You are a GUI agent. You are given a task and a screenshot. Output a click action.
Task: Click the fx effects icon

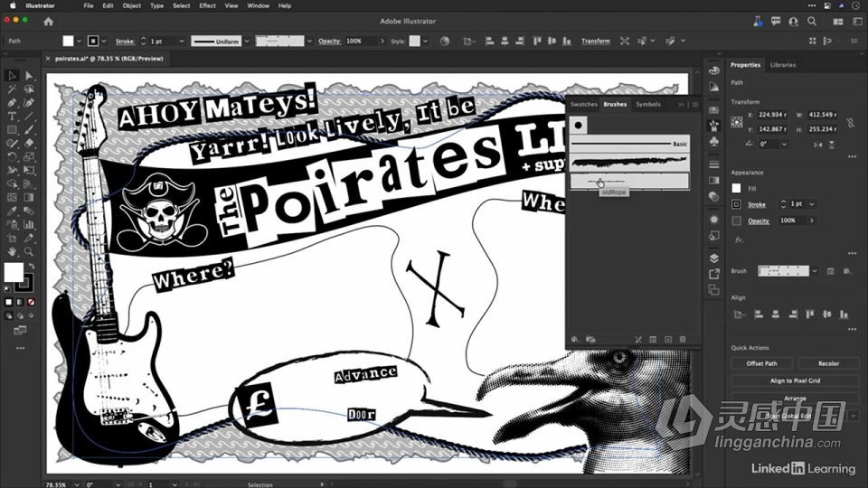tap(739, 239)
